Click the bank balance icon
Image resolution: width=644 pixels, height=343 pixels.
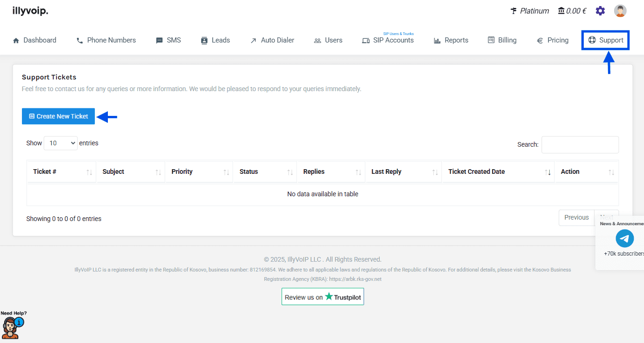tap(561, 11)
